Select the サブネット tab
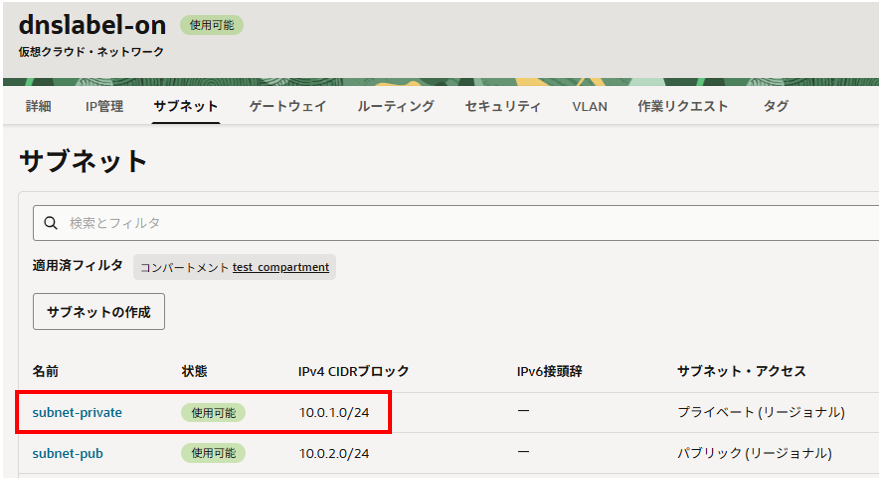The width and height of the screenshot is (883, 480). coord(185,106)
